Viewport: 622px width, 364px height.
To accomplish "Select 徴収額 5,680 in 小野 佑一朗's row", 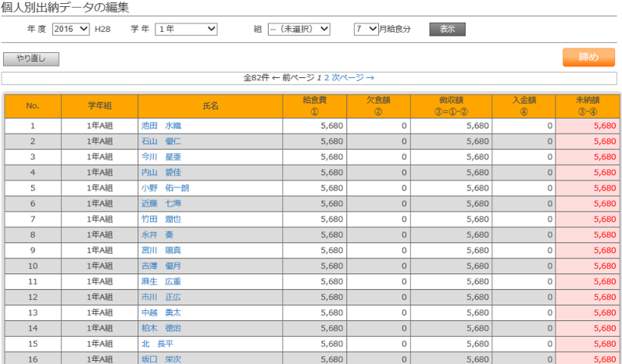I will [452, 188].
